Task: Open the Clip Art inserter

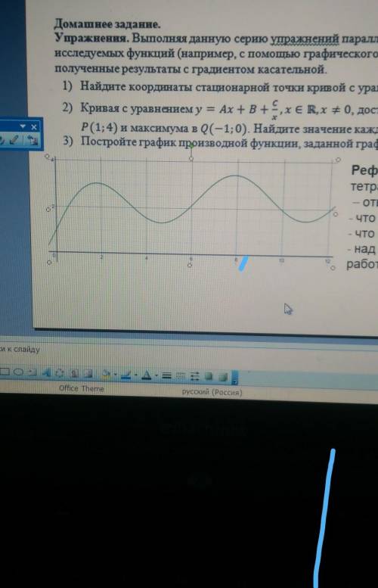Action: pyautogui.click(x=74, y=373)
